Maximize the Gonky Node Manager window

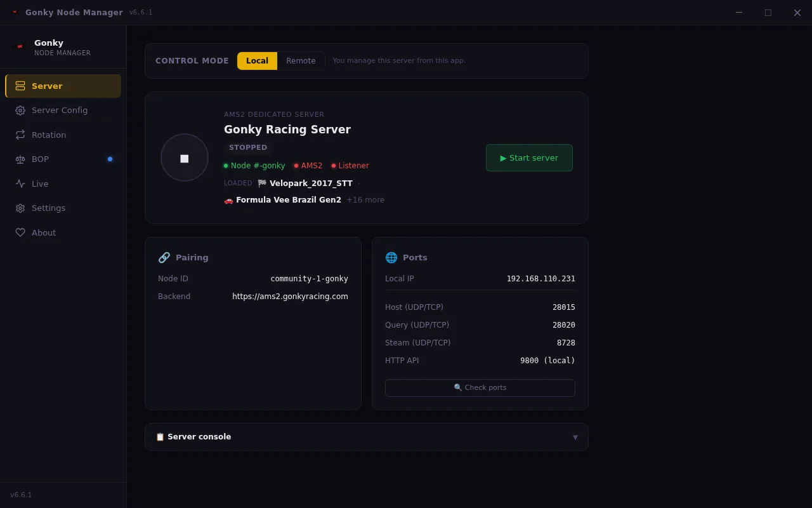[x=768, y=12]
